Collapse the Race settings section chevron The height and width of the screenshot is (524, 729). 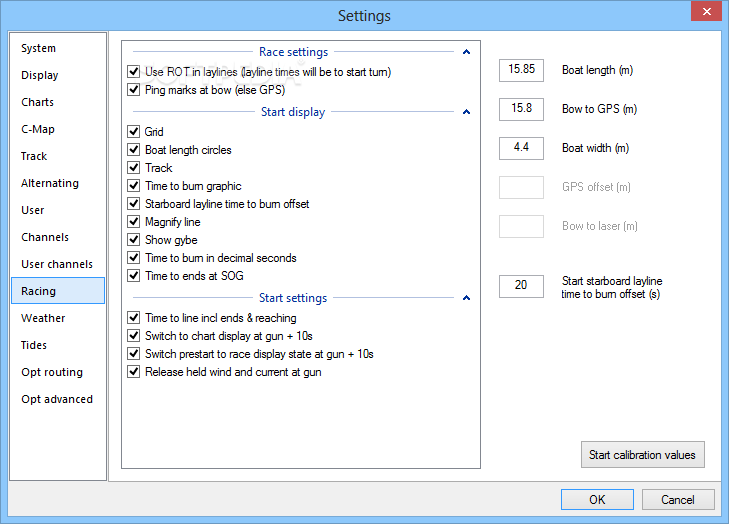[466, 52]
